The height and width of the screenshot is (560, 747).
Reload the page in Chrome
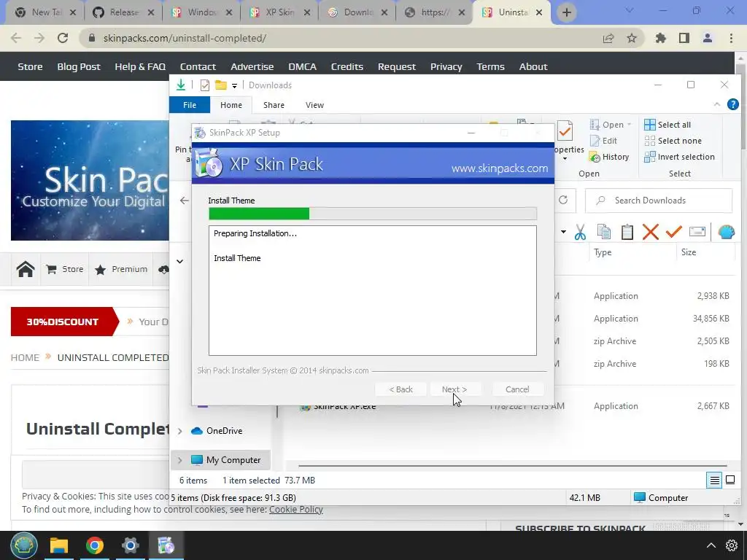tap(63, 38)
